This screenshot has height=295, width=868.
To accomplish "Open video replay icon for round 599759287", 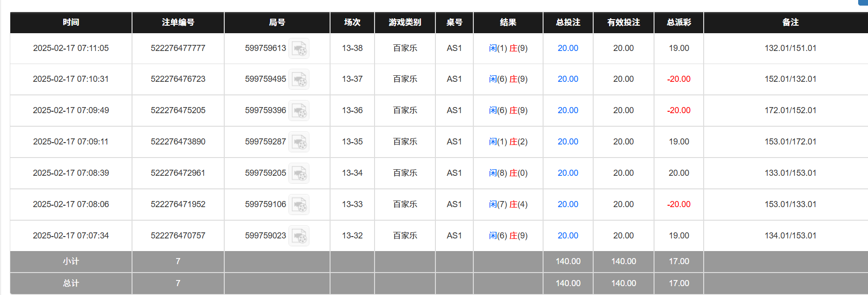I will tap(299, 142).
